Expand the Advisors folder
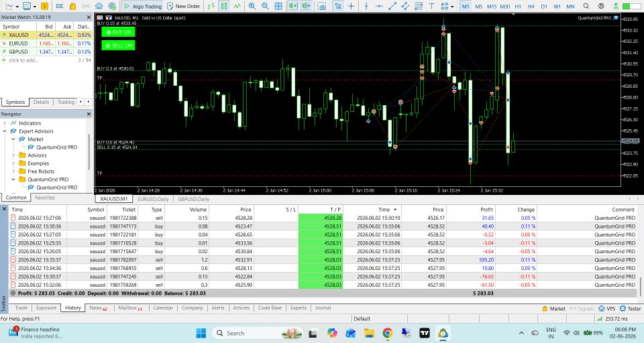The height and width of the screenshot is (343, 644). (x=13, y=155)
